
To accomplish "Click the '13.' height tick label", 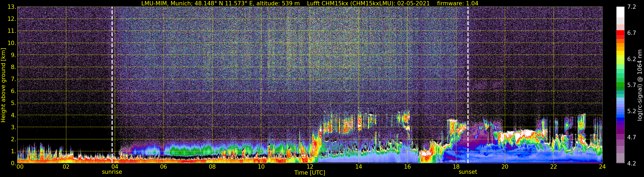I will click(x=12, y=7).
